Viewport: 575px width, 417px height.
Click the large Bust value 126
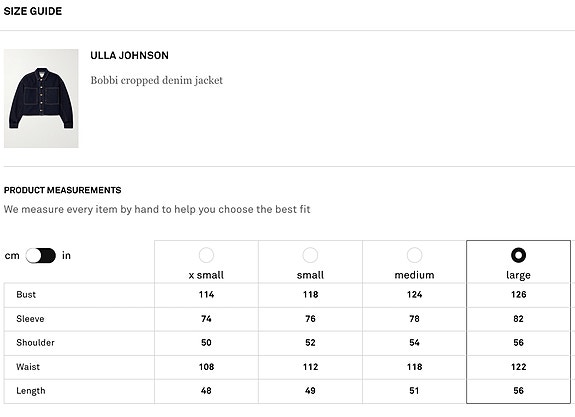click(519, 295)
